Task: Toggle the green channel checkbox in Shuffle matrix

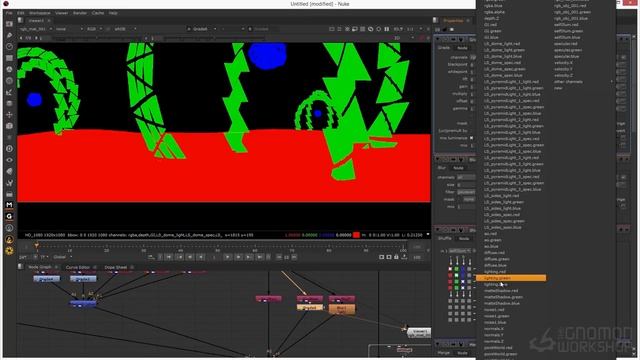Action: coord(456,276)
